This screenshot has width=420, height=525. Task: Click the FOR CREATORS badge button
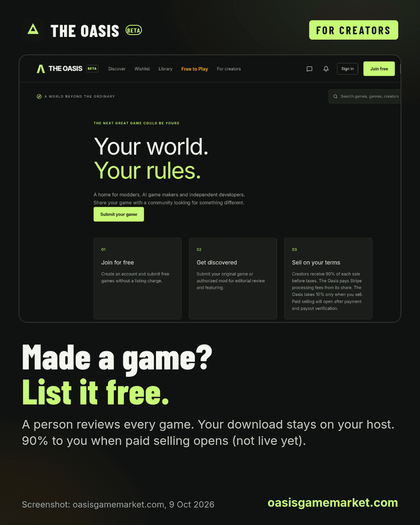tap(354, 30)
